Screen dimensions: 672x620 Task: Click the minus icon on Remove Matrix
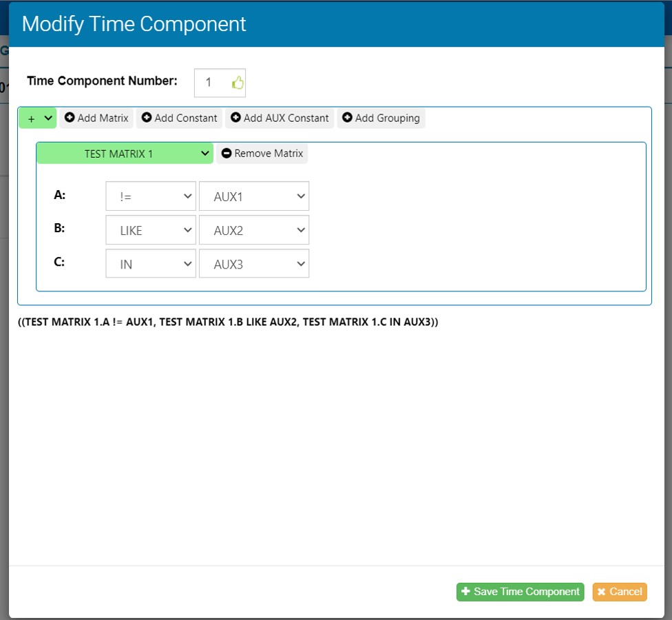point(227,153)
